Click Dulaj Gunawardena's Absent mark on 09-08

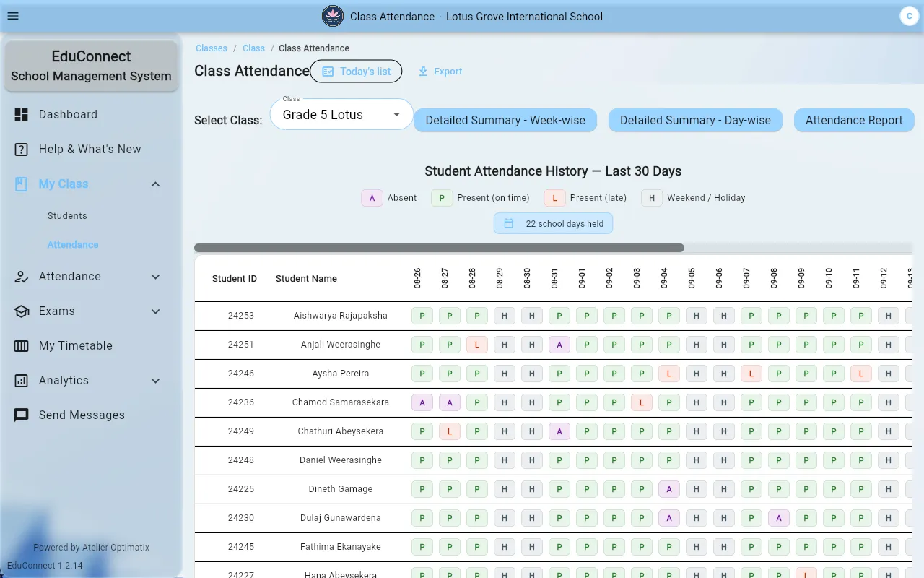779,518
